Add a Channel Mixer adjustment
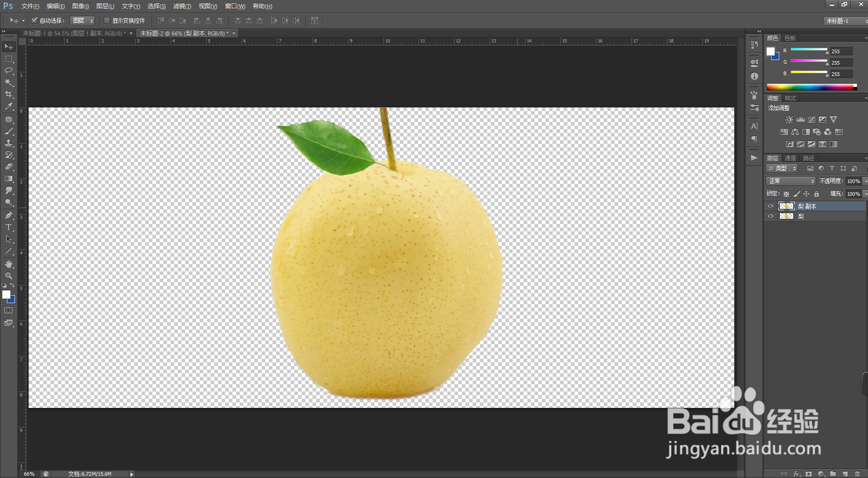The width and height of the screenshot is (868, 478). (x=828, y=132)
